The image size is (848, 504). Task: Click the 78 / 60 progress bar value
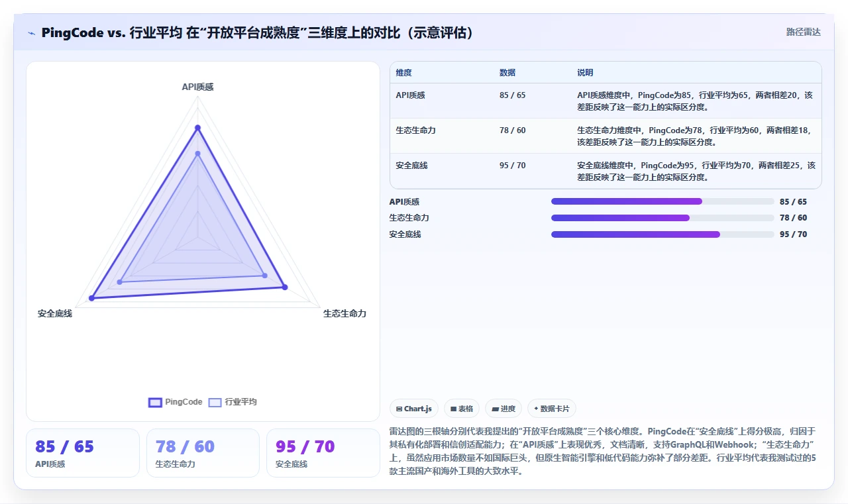(x=793, y=218)
